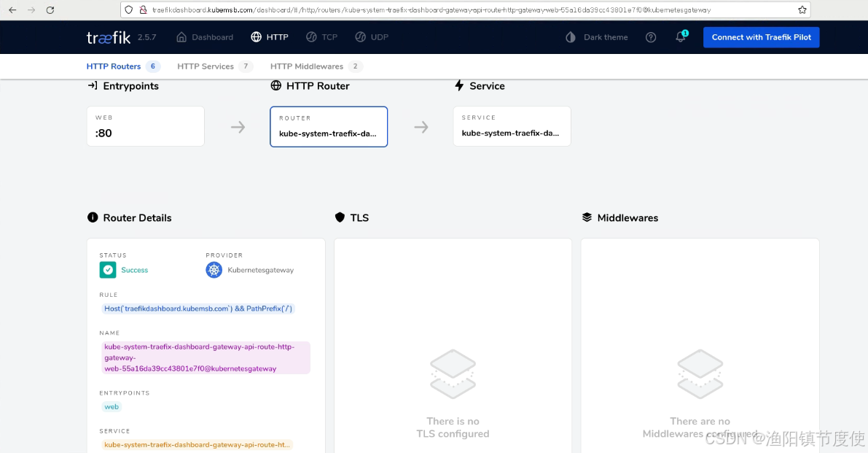The image size is (868, 453).
Task: Click the HTTP Middlewares count badge 2
Action: pyautogui.click(x=356, y=66)
